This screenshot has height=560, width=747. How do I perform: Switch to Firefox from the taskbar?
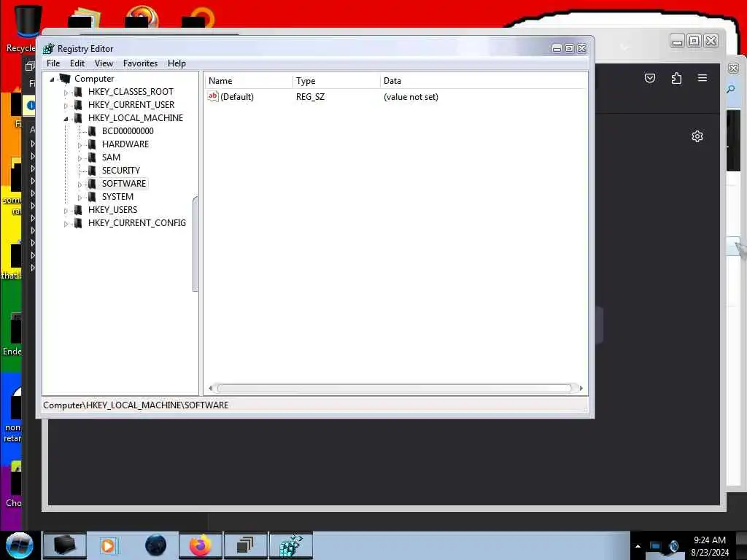tap(201, 545)
